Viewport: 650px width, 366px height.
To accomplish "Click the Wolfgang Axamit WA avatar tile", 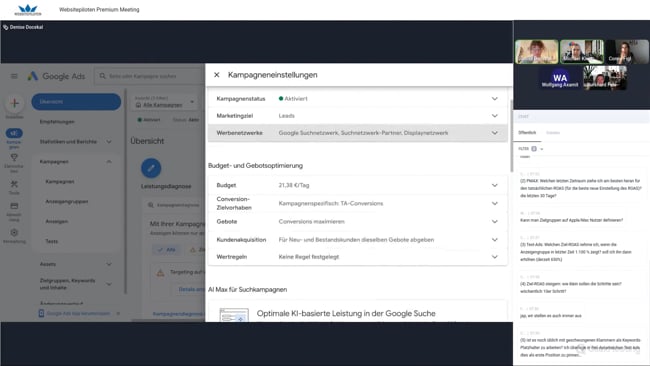I will click(560, 79).
